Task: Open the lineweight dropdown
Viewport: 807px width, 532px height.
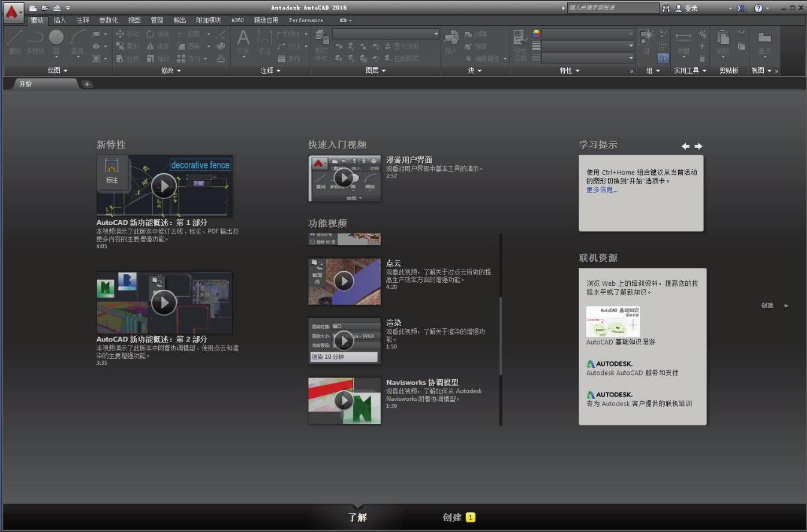Action: pos(588,46)
